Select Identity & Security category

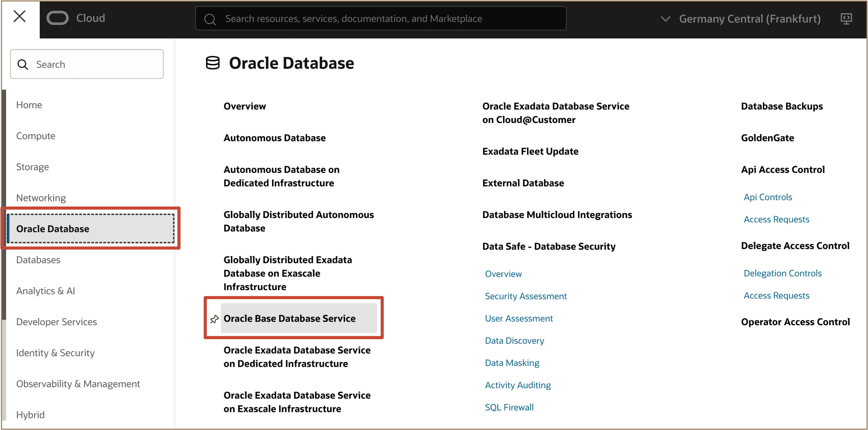(55, 353)
